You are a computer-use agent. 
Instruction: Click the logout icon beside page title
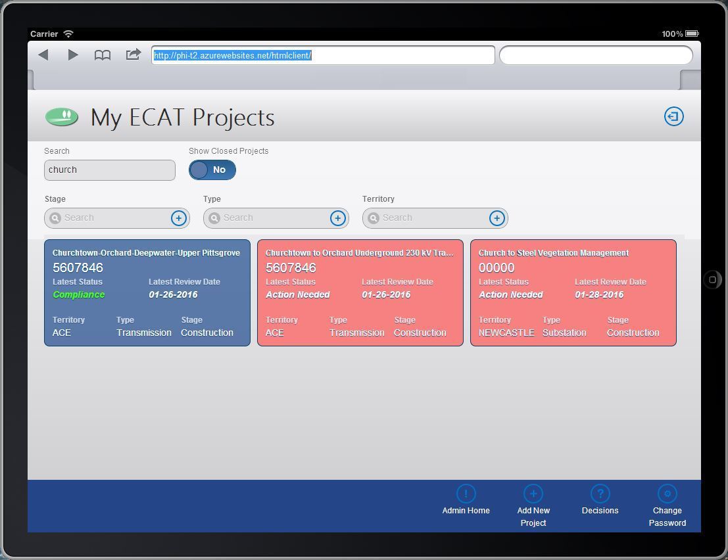click(673, 116)
